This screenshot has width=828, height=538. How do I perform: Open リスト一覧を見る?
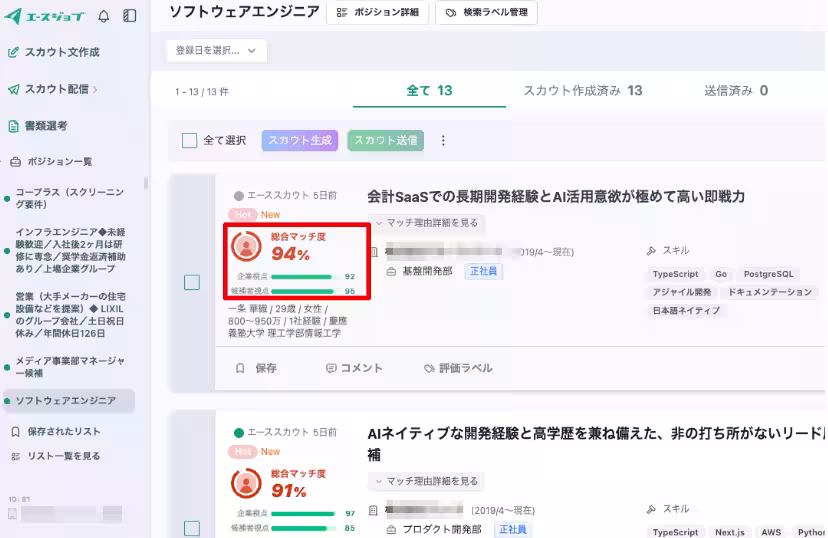(56, 456)
